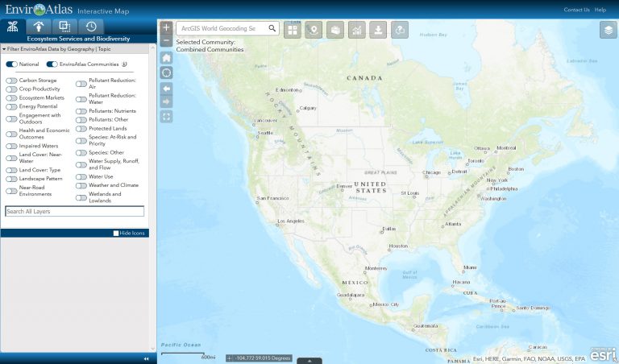Click the zoom out minus button
The height and width of the screenshot is (364, 619).
click(166, 40)
